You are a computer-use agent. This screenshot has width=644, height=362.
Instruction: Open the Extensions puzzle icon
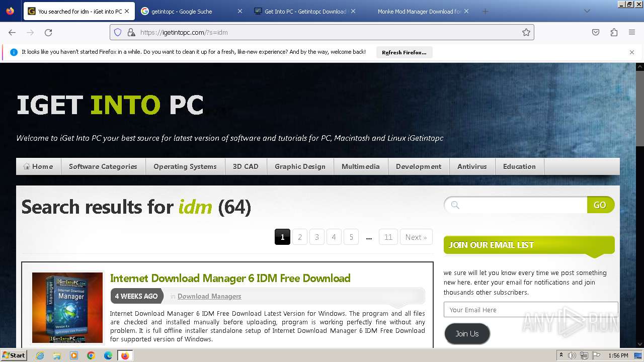point(614,32)
